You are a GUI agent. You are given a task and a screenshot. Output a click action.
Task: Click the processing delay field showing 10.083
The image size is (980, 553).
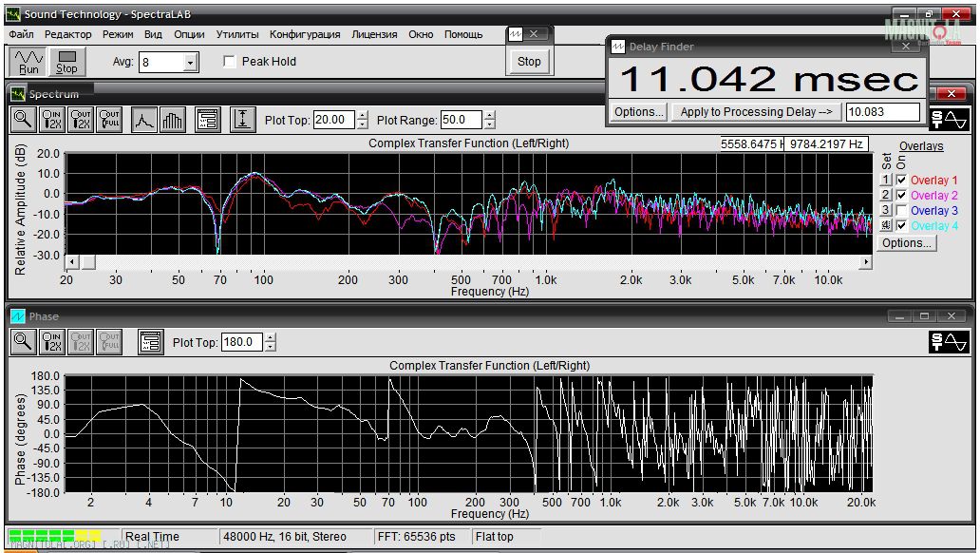[x=882, y=112]
